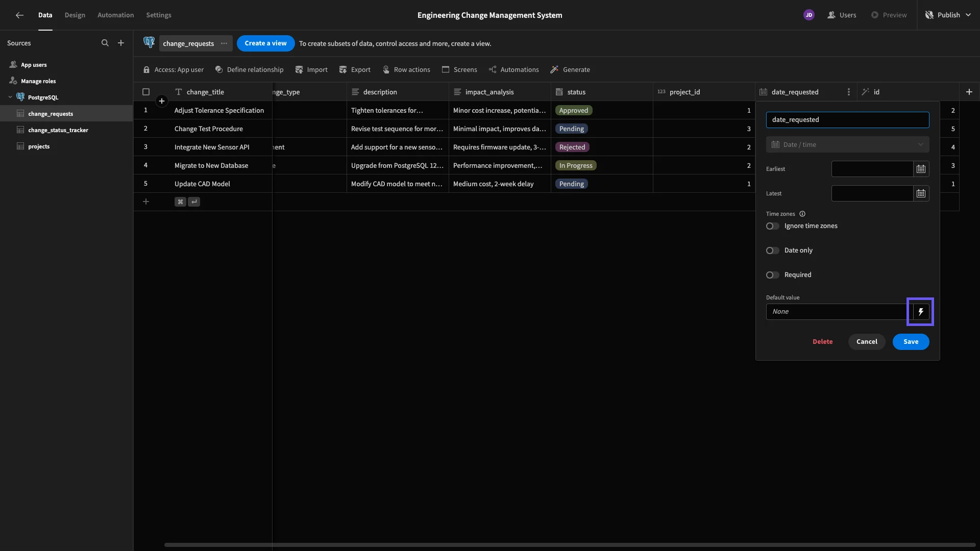Click the Preview play button
This screenshot has width=980, height=551.
pos(889,15)
